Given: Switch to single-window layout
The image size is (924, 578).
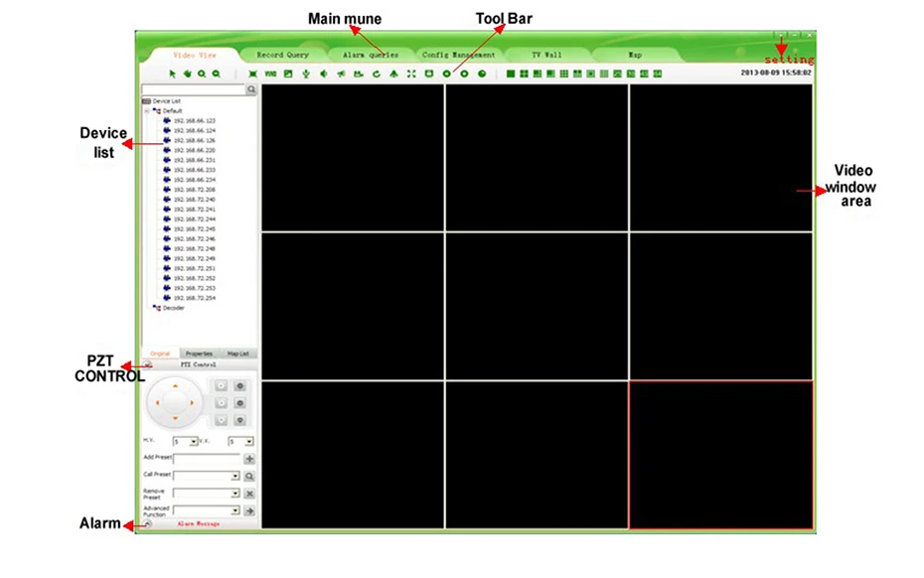Looking at the screenshot, I should pyautogui.click(x=511, y=73).
